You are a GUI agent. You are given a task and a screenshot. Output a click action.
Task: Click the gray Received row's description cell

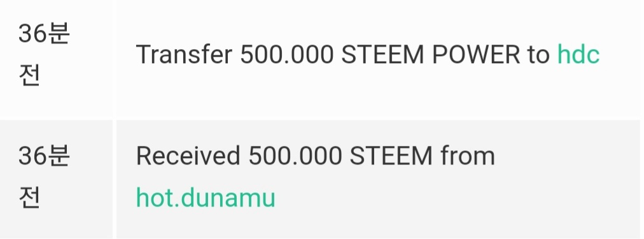(x=379, y=180)
